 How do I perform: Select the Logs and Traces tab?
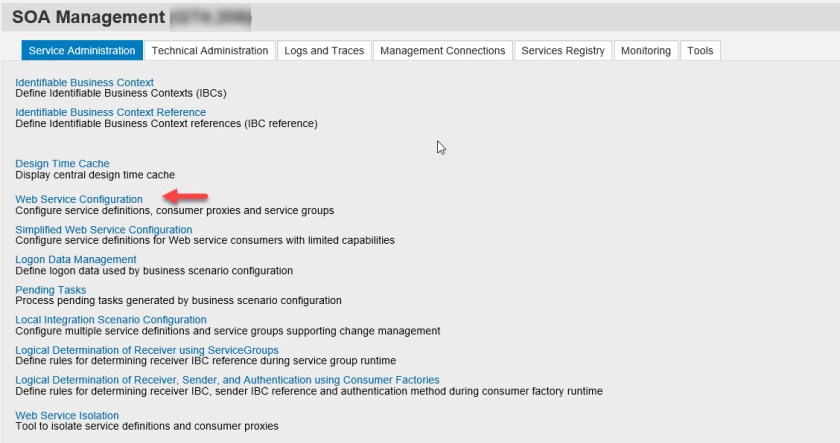tap(324, 51)
